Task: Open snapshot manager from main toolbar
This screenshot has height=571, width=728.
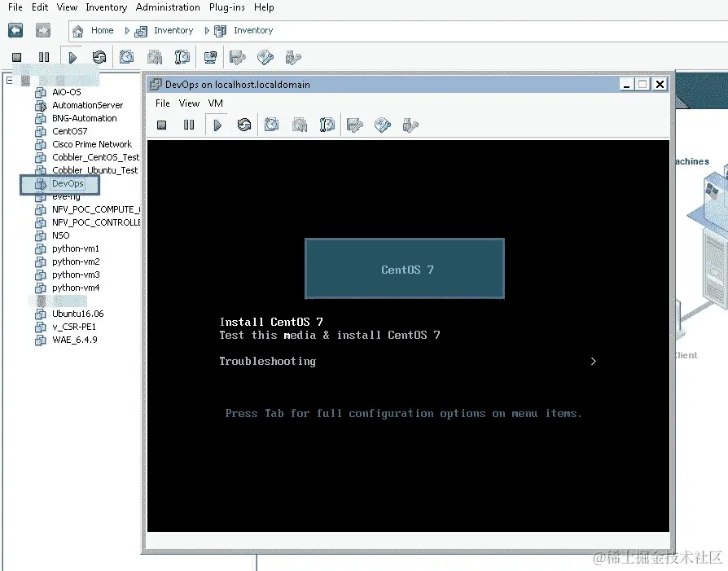Action: point(182,57)
